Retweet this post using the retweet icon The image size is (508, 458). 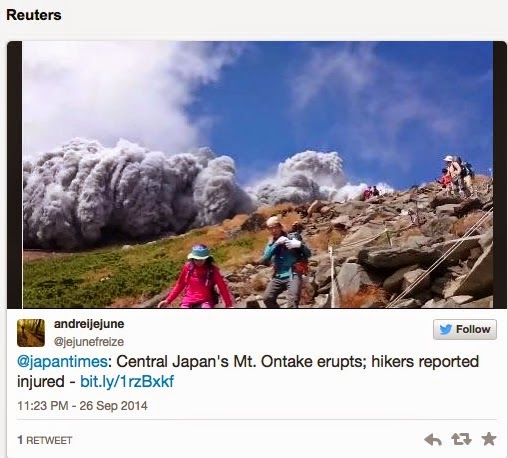[x=461, y=439]
